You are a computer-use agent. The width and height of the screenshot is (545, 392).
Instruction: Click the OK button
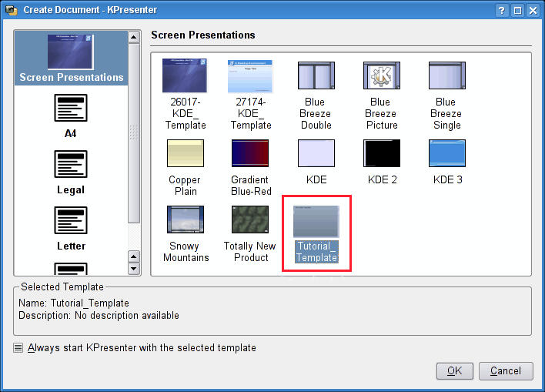point(454,370)
